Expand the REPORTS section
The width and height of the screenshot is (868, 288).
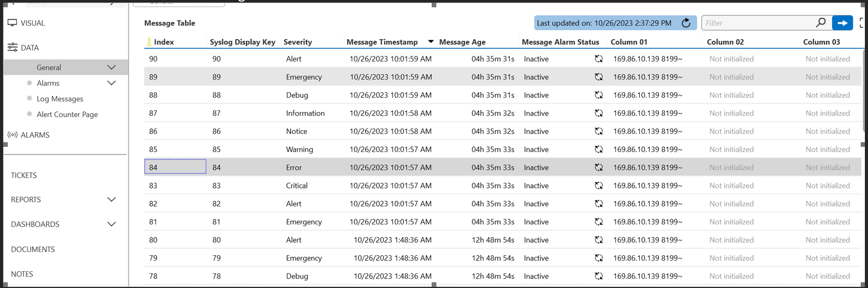111,199
